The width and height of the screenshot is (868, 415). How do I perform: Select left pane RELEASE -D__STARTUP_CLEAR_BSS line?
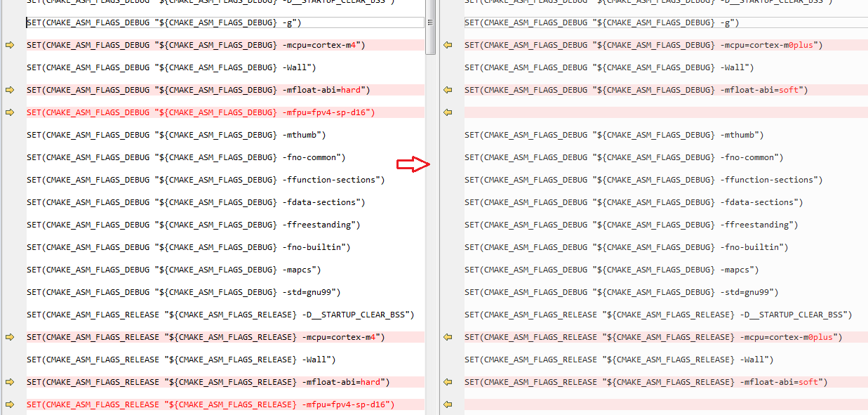220,315
